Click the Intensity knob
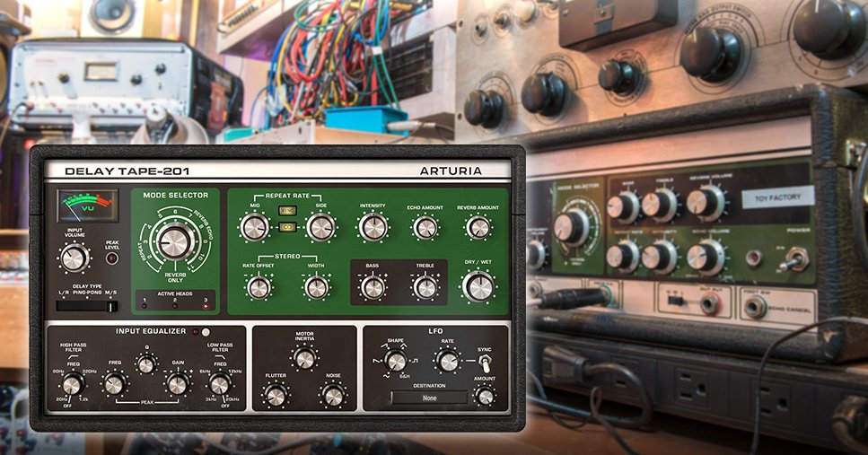Image resolution: width=868 pixels, height=455 pixels. 373,226
